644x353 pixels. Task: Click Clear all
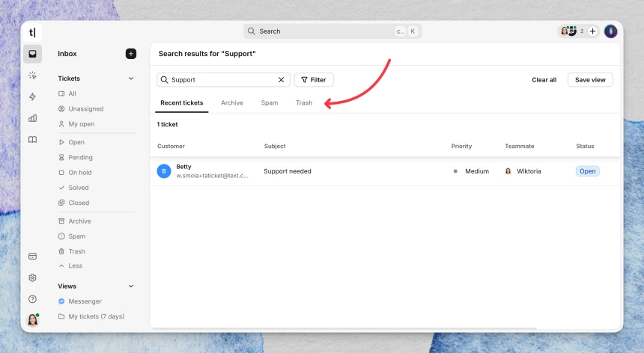pyautogui.click(x=544, y=80)
